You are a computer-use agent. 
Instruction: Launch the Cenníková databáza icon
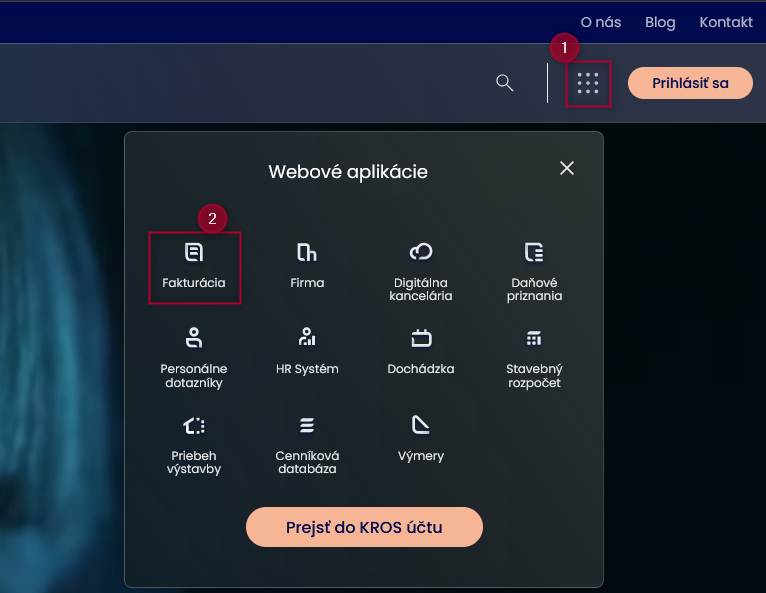pyautogui.click(x=307, y=425)
